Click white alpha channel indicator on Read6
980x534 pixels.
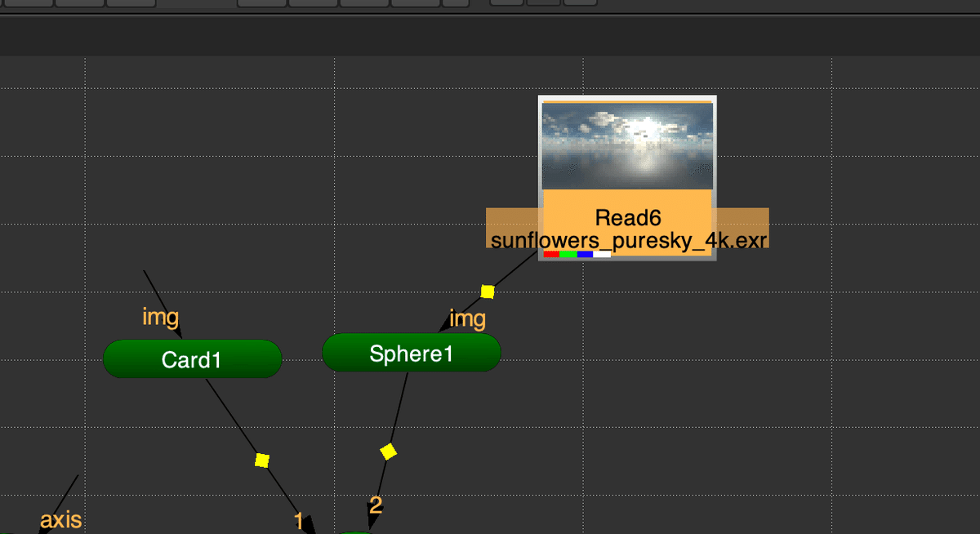(x=602, y=255)
